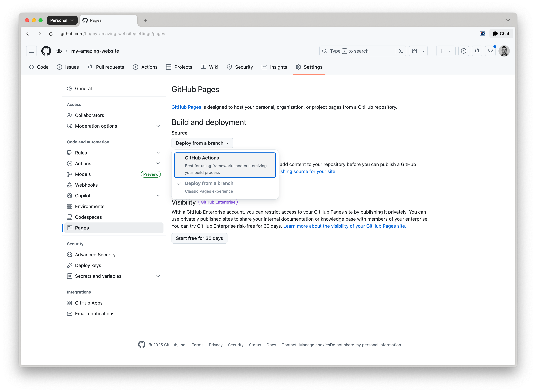View issues icon in header
The width and height of the screenshot is (536, 392).
click(x=463, y=51)
